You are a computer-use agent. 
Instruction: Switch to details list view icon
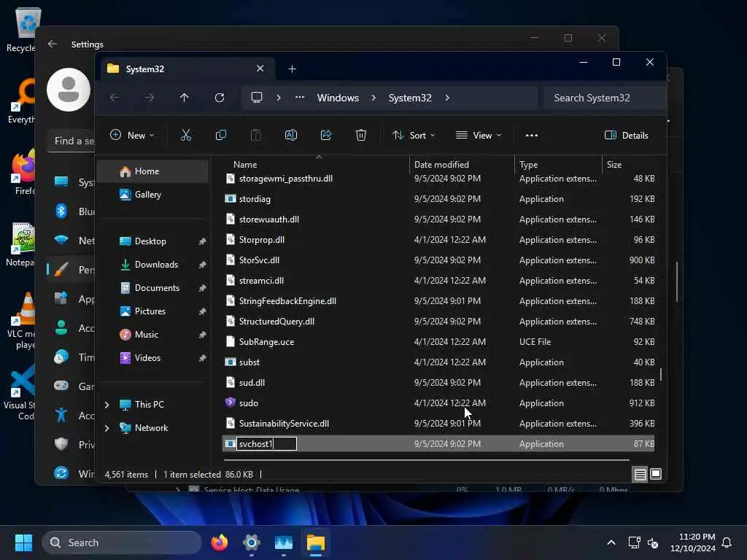tap(640, 474)
